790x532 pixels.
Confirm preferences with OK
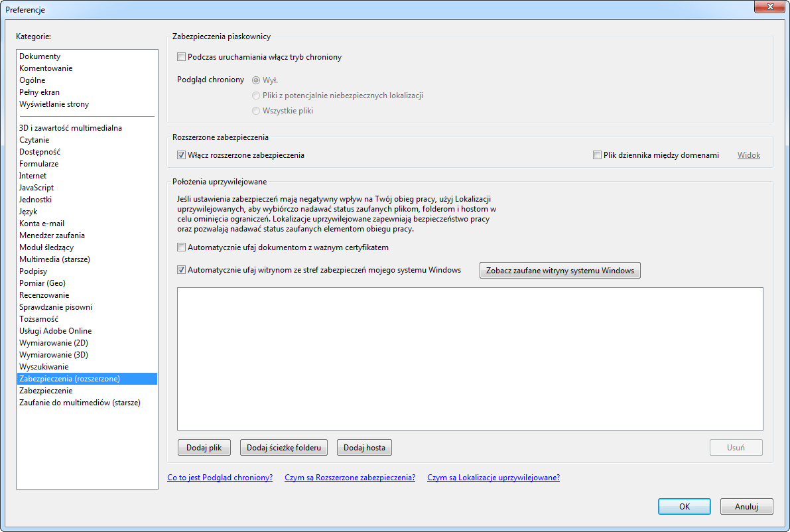tap(684, 506)
